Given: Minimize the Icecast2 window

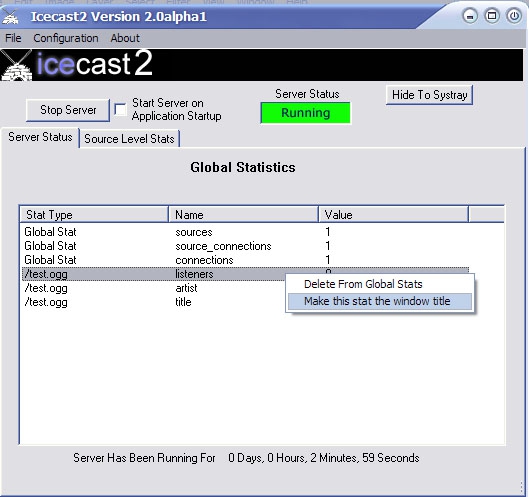Looking at the screenshot, I should click(x=470, y=16).
